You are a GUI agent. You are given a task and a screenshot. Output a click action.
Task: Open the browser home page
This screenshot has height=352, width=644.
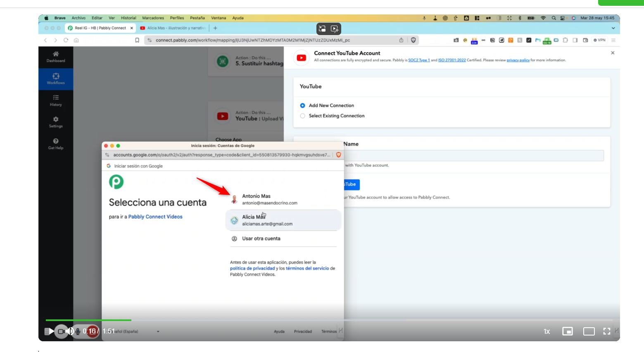tap(76, 40)
